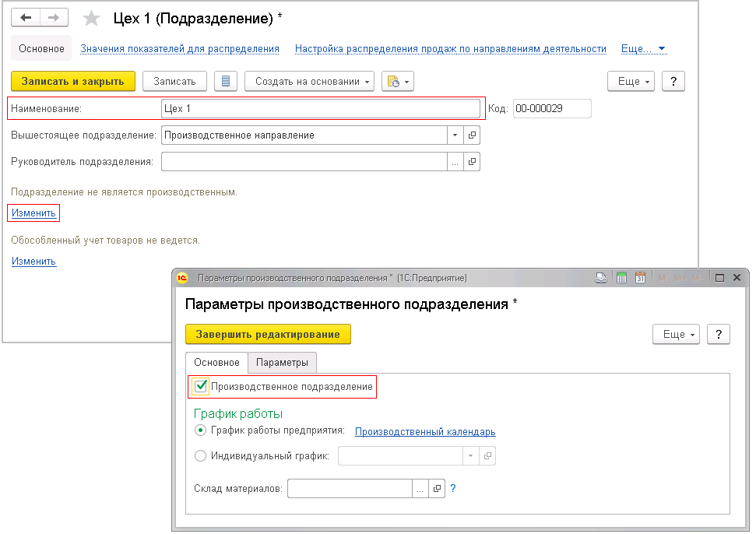The image size is (756, 534).
Task: Choose Склад материалов via ellipsis button
Action: tap(420, 489)
